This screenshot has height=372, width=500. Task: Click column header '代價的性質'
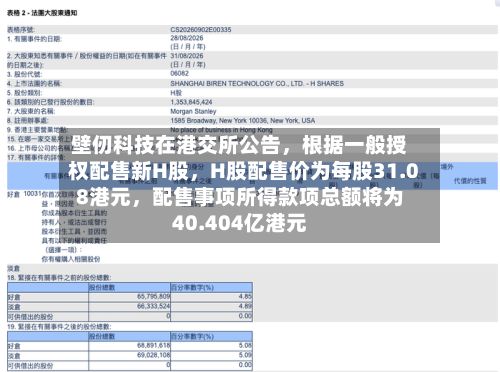(470, 181)
